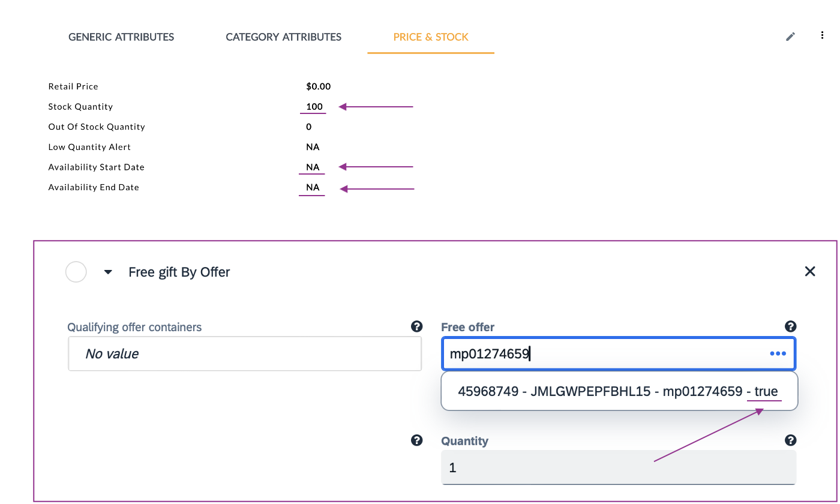Open the Category Attributes tab
840x504 pixels.
pyautogui.click(x=283, y=37)
